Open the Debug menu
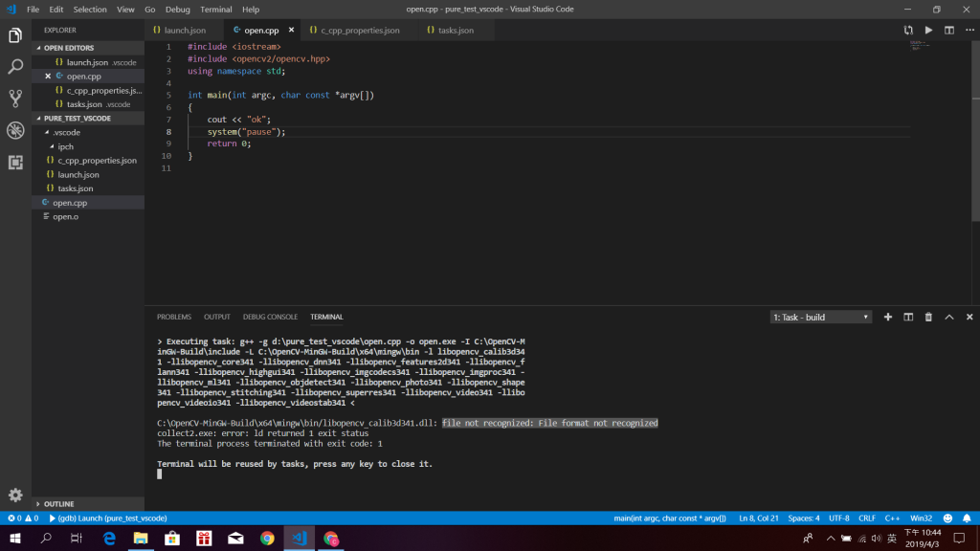The width and height of the screenshot is (980, 551). click(177, 10)
